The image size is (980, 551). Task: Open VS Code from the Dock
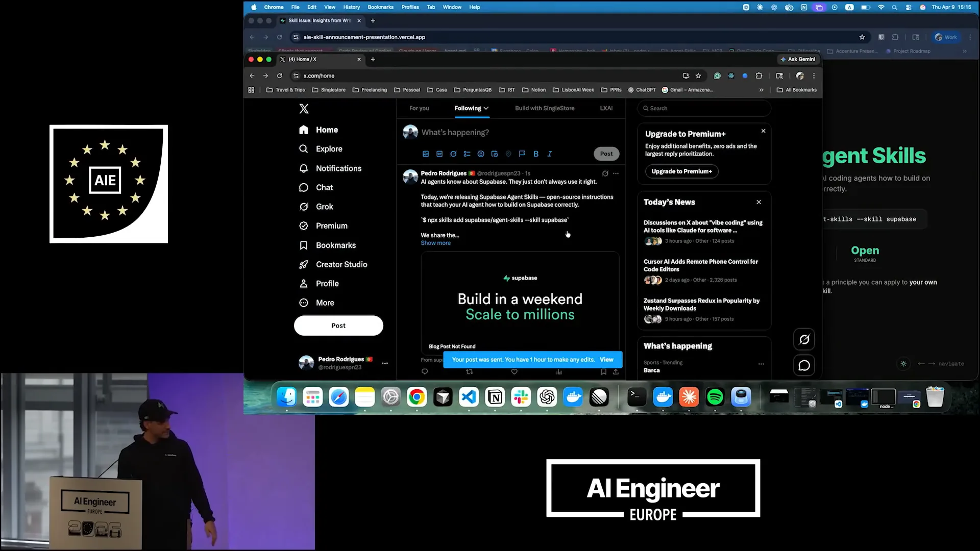(469, 397)
